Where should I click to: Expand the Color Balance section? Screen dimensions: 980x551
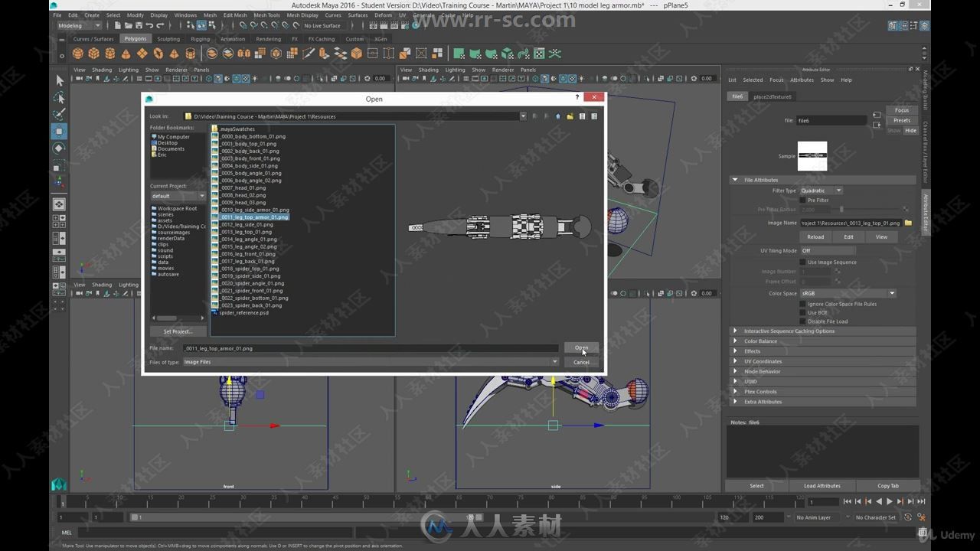point(823,341)
